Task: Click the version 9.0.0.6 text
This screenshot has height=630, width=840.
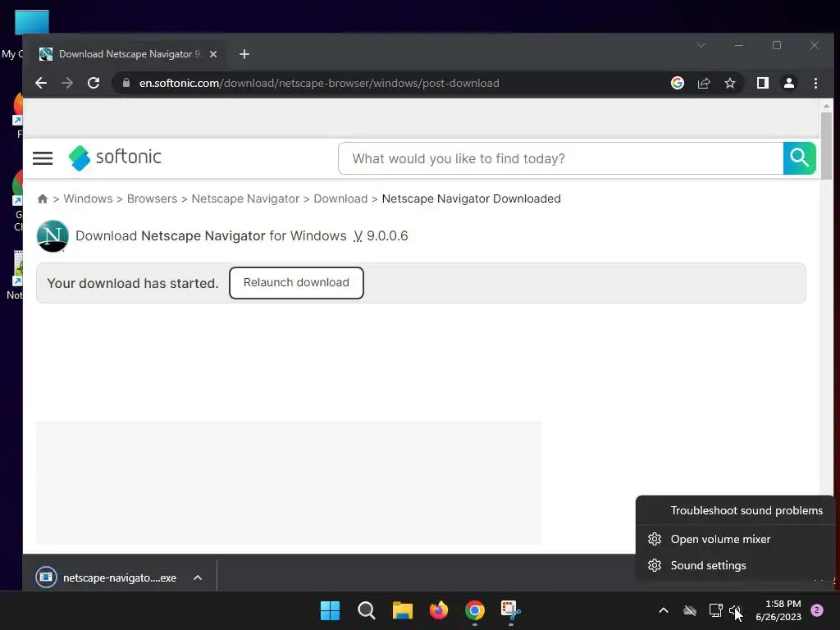Action: tap(387, 235)
